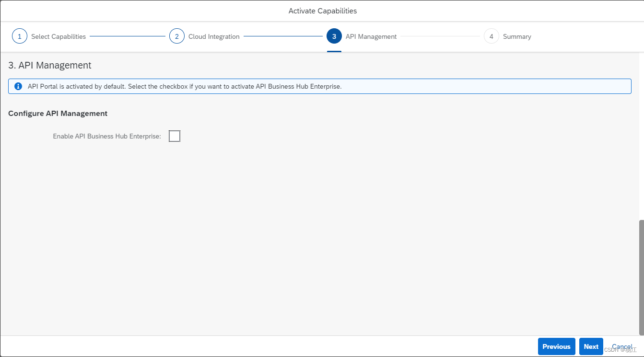
Task: Click the API Portal info message banner
Action: click(x=319, y=86)
